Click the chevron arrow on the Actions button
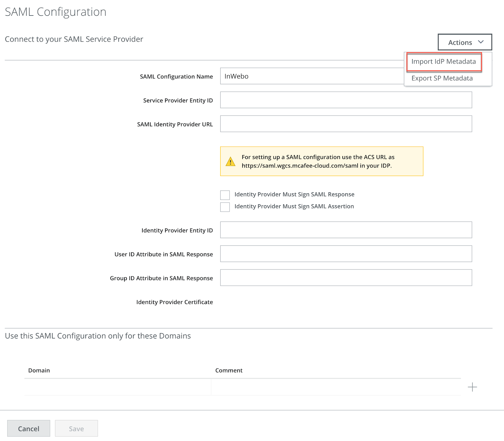The width and height of the screenshot is (504, 441). (x=480, y=42)
